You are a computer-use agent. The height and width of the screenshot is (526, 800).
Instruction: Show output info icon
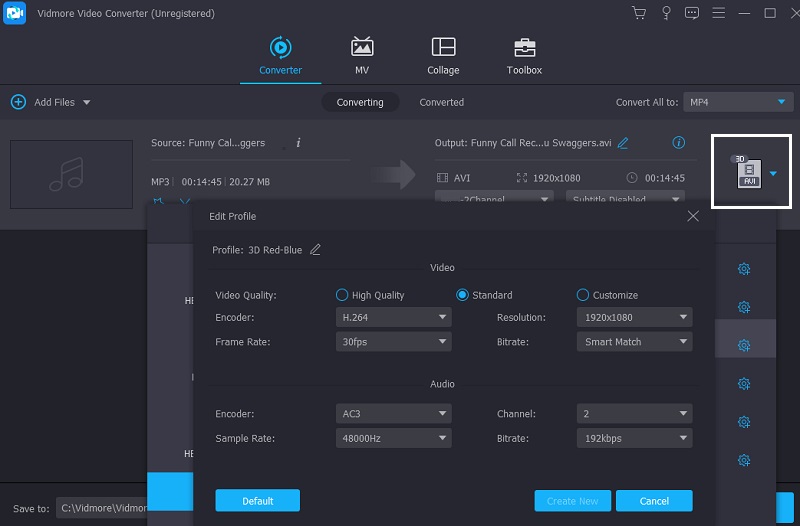(x=679, y=143)
